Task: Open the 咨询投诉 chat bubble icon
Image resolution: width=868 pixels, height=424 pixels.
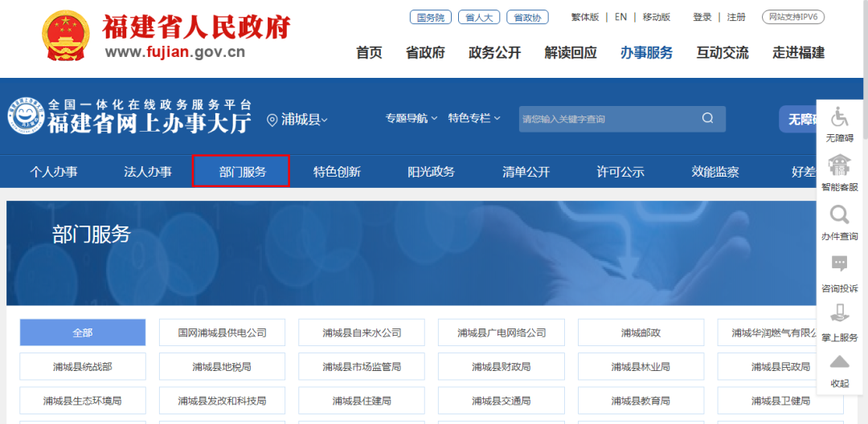Action: point(840,263)
